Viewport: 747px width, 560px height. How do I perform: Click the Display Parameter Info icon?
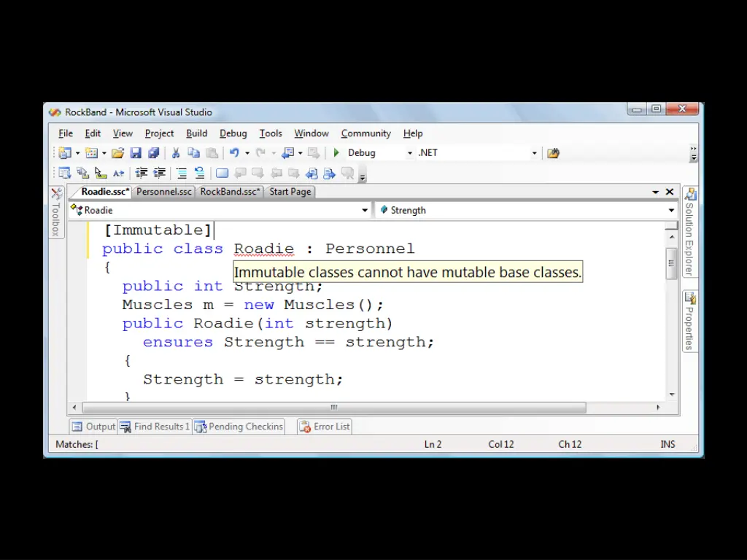82,174
